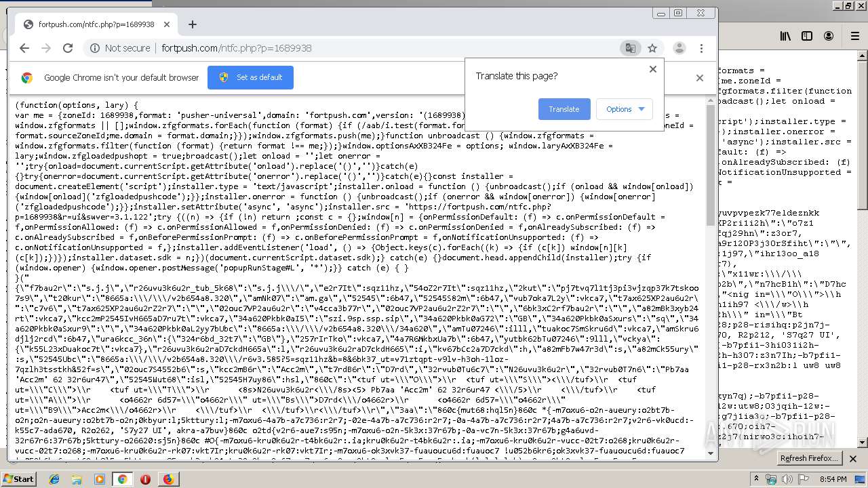Screen dimensions: 868x488
Task: Minimize the Chrome window
Action: coord(660,13)
